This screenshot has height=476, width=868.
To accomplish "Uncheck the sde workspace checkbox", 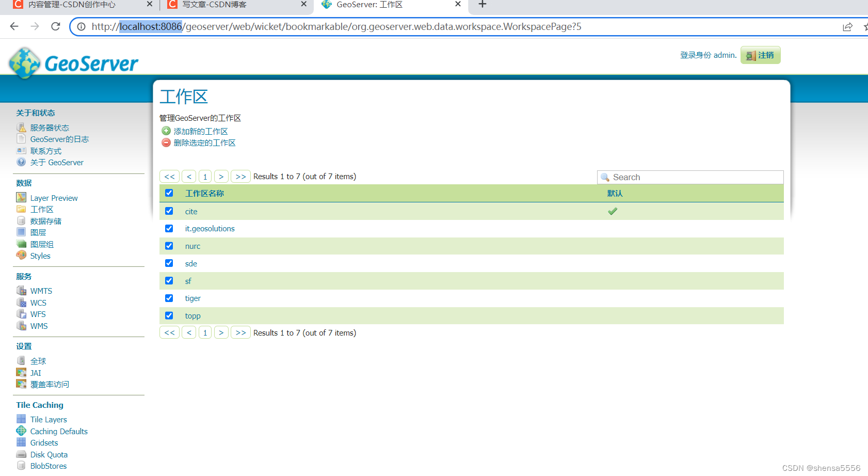I will (169, 263).
